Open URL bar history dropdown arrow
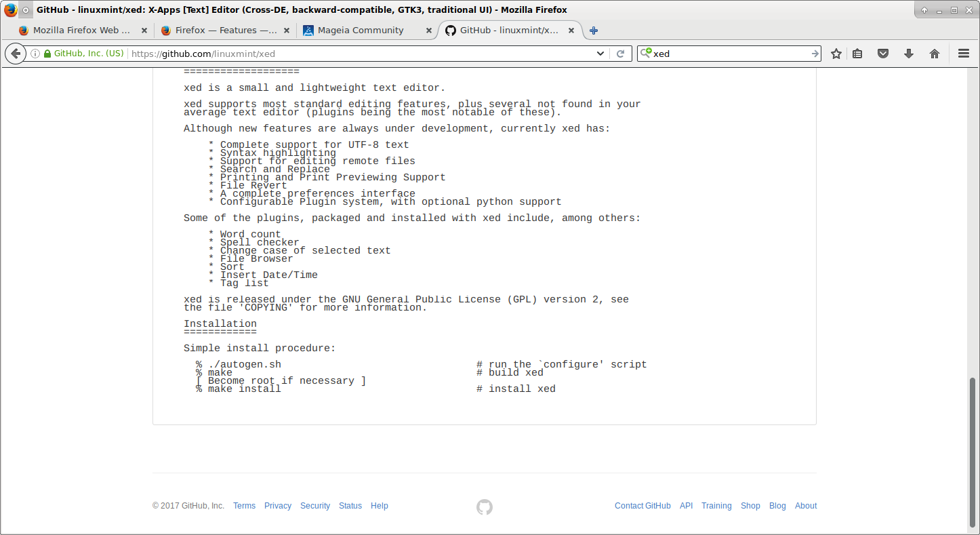 pos(600,54)
